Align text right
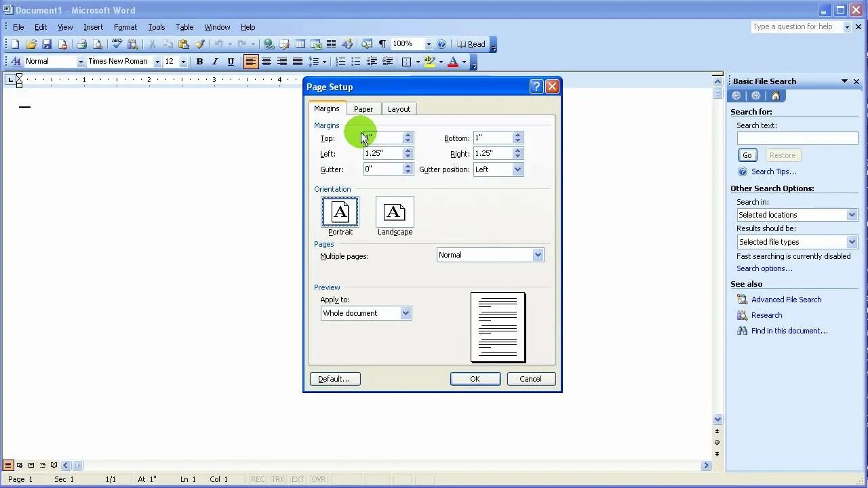This screenshot has height=488, width=868. tap(282, 62)
